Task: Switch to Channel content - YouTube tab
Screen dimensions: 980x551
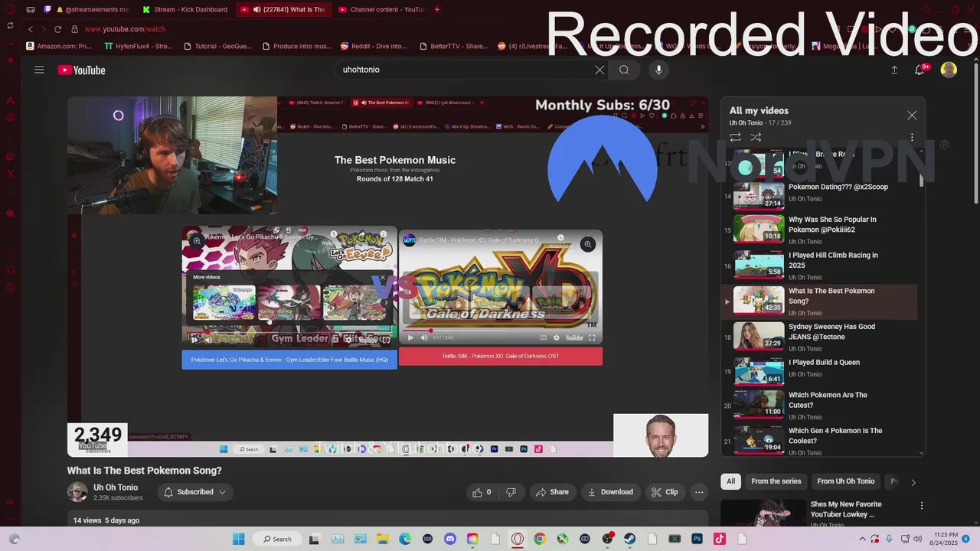Action: pyautogui.click(x=381, y=9)
